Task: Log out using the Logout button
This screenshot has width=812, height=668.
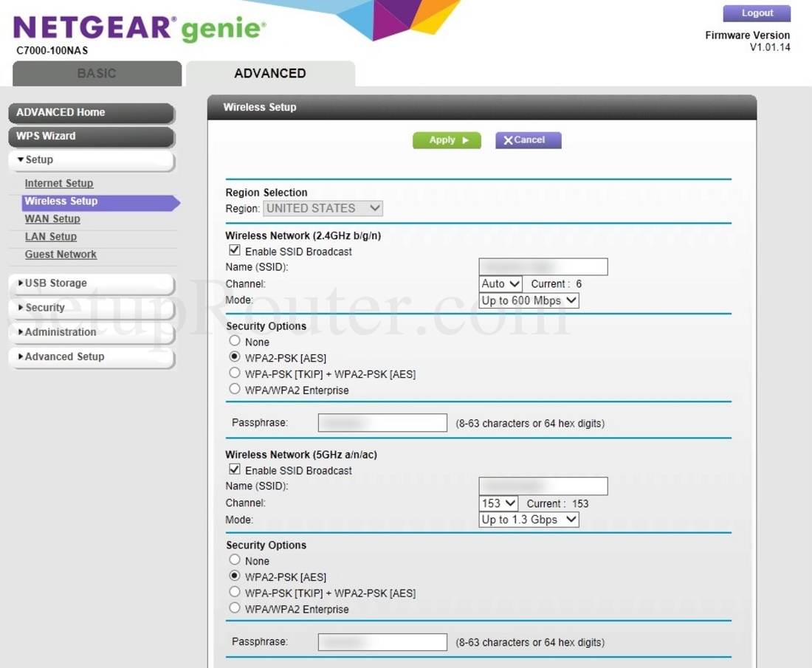Action: click(757, 13)
